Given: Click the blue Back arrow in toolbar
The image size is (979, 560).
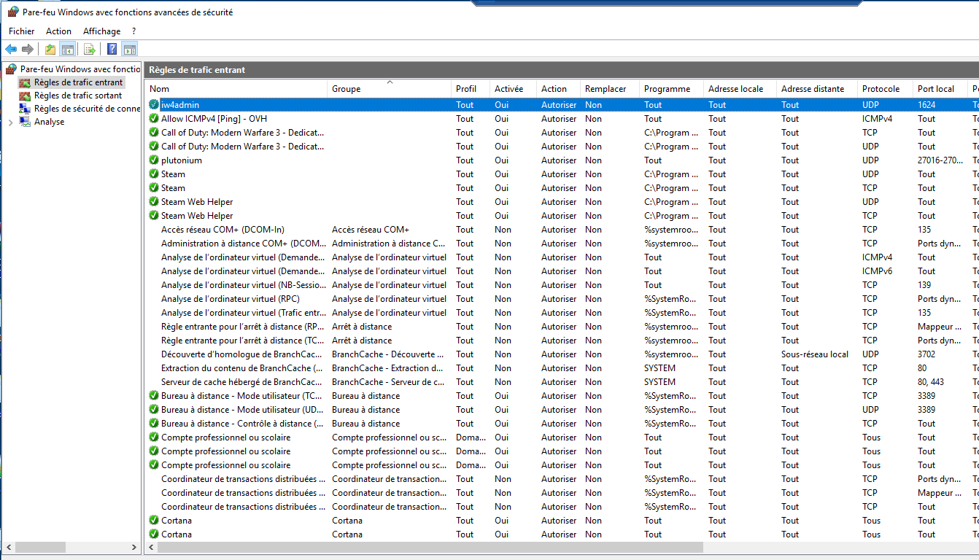Looking at the screenshot, I should (11, 49).
